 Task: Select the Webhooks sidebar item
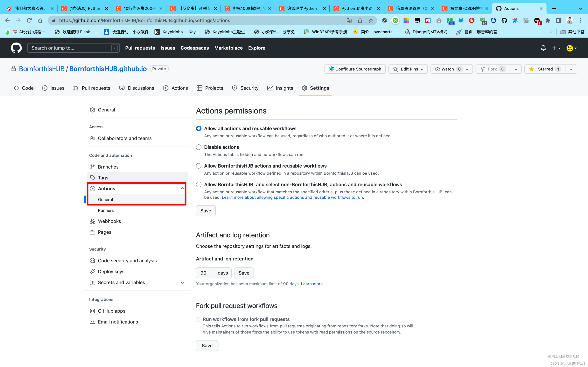(109, 221)
